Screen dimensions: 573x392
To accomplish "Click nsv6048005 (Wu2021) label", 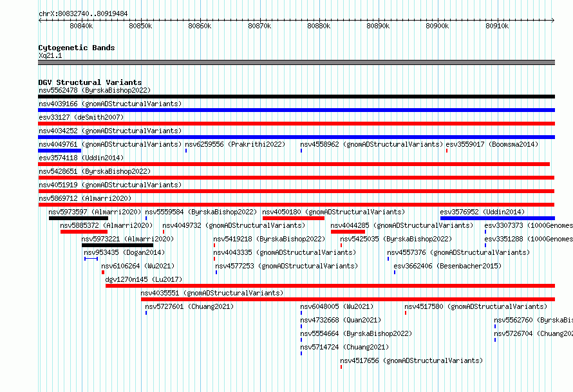I will click(337, 306).
